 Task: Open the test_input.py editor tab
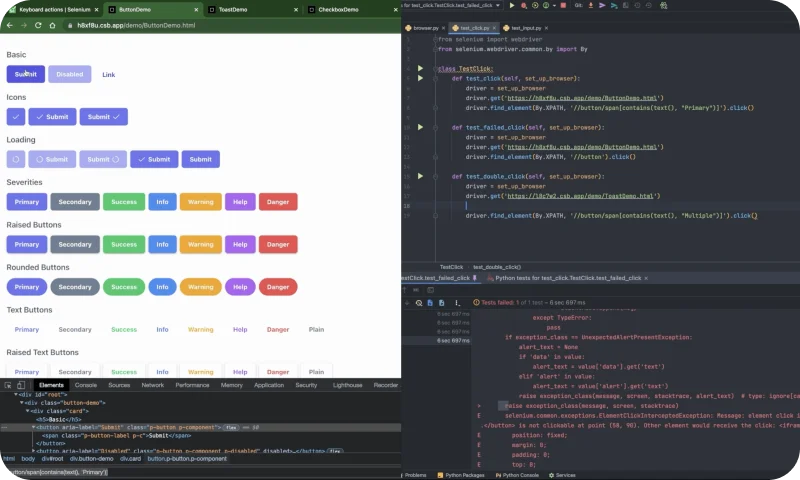(526, 28)
